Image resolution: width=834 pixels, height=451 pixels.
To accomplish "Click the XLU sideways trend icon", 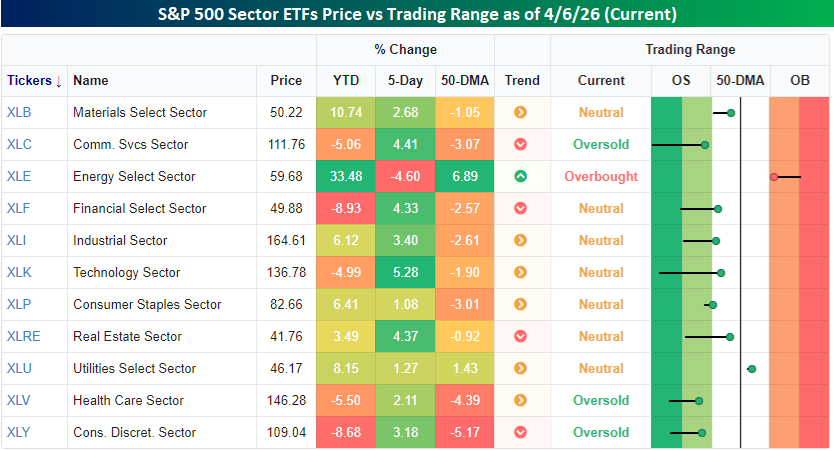I will tap(520, 369).
